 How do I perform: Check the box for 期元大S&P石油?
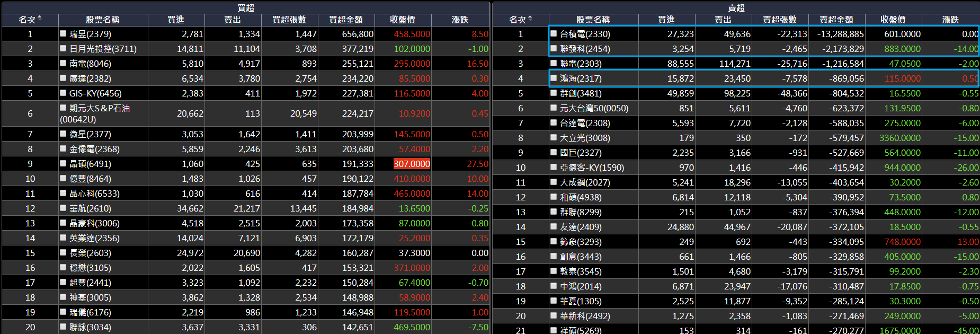63,108
